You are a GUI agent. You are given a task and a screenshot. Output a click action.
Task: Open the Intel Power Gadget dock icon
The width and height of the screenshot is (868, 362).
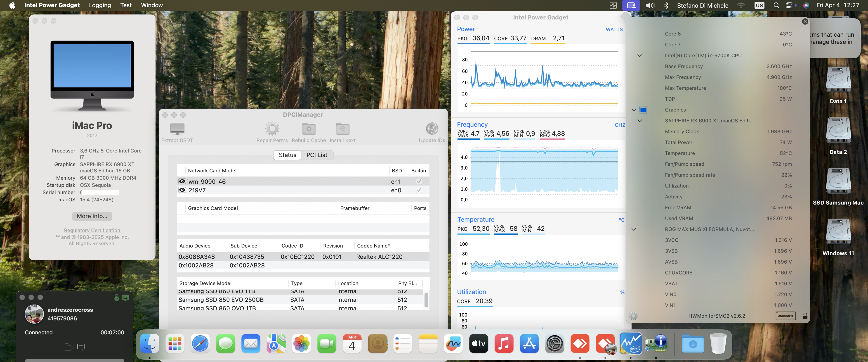click(x=631, y=343)
